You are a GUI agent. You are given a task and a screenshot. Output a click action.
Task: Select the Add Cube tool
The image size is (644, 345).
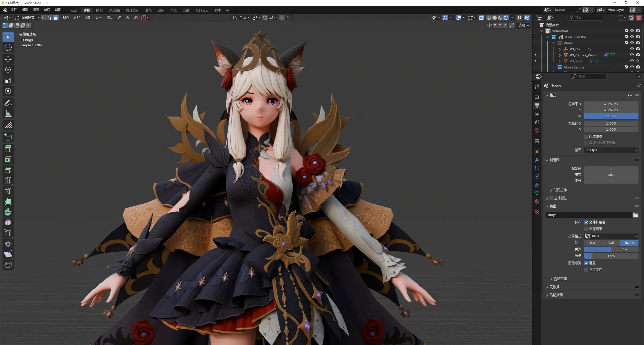(8, 137)
